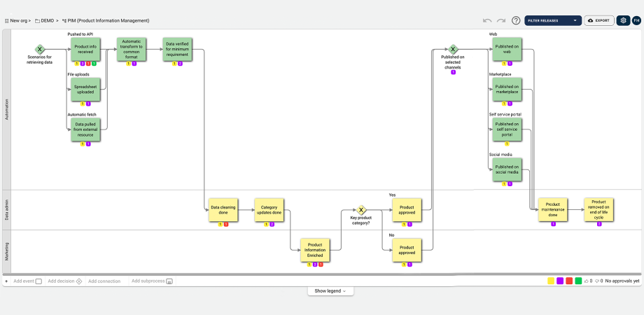Open the Filter Releases dropdown

(x=553, y=20)
